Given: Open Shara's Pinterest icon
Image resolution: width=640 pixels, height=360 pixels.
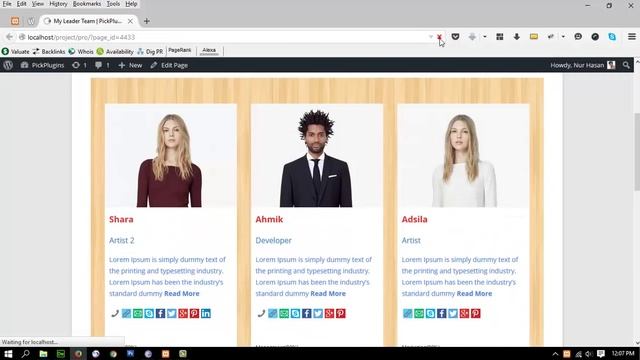Looking at the screenshot, I should pyautogui.click(x=194, y=313).
